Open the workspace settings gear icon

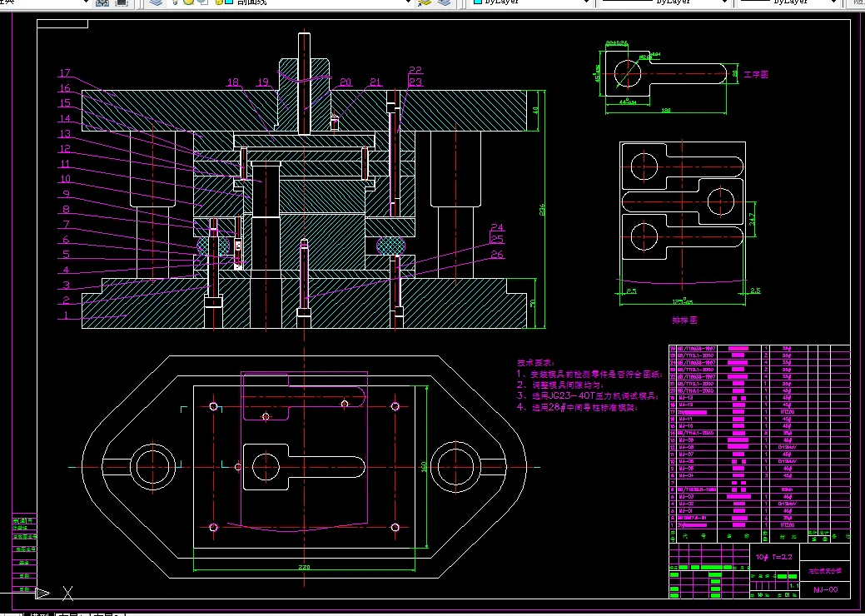coord(102,2)
